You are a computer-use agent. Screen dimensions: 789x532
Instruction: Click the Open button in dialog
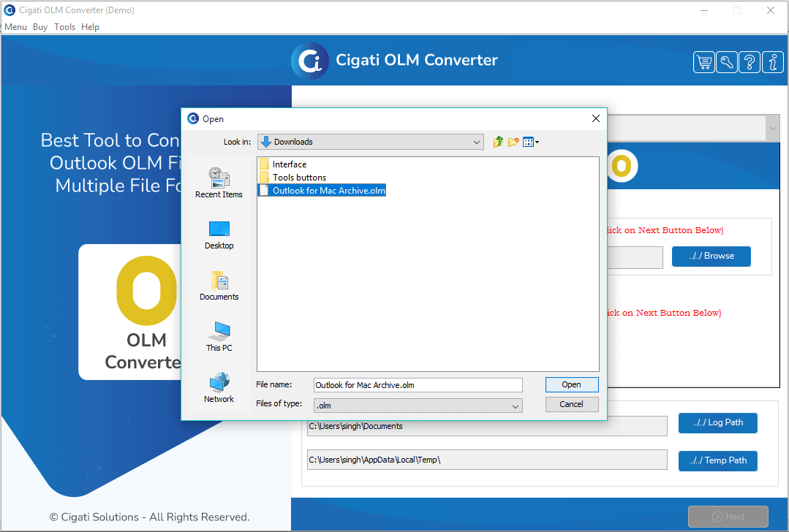click(572, 384)
